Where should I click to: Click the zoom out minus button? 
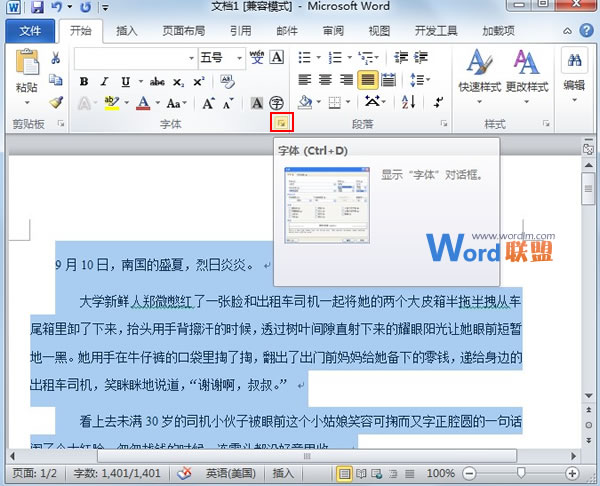pyautogui.click(x=469, y=474)
